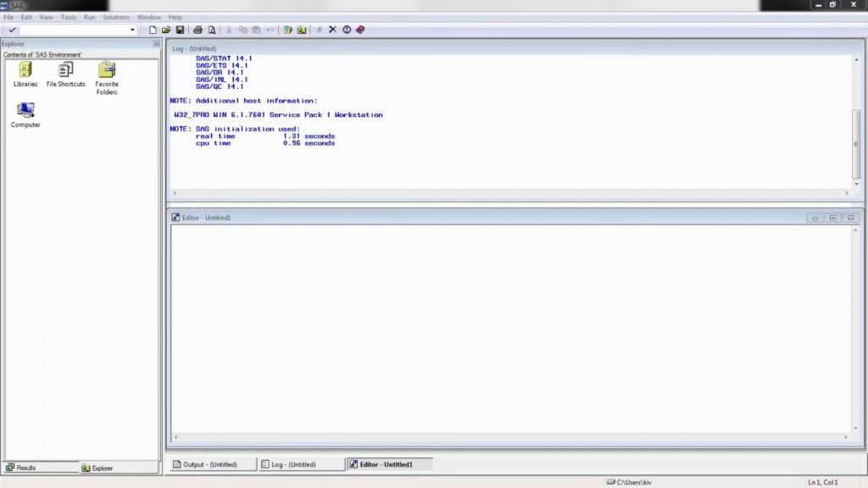Open the Computer icon in Explorer
Screen dimensions: 868x488
click(25, 114)
